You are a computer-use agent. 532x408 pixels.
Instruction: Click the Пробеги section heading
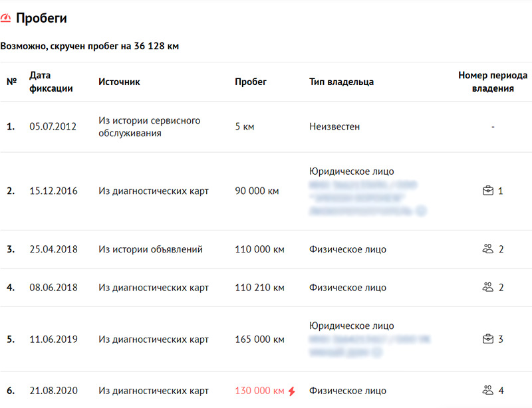pos(41,19)
